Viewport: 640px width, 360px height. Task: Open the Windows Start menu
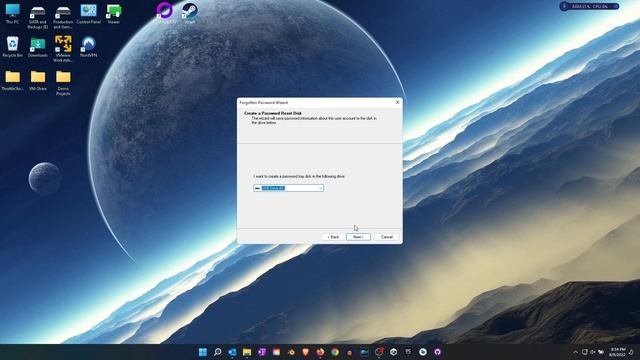coord(202,352)
